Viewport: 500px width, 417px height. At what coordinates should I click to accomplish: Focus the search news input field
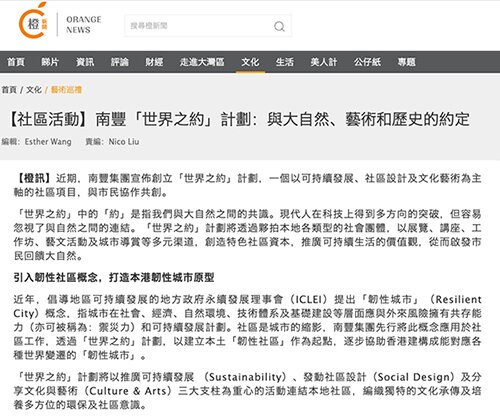pyautogui.click(x=208, y=26)
